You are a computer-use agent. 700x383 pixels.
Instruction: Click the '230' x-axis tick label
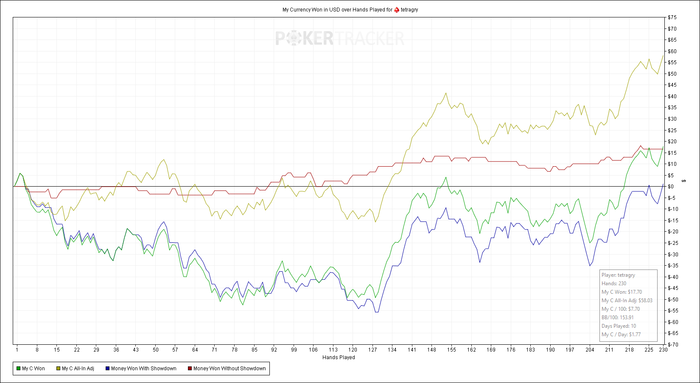(663, 350)
